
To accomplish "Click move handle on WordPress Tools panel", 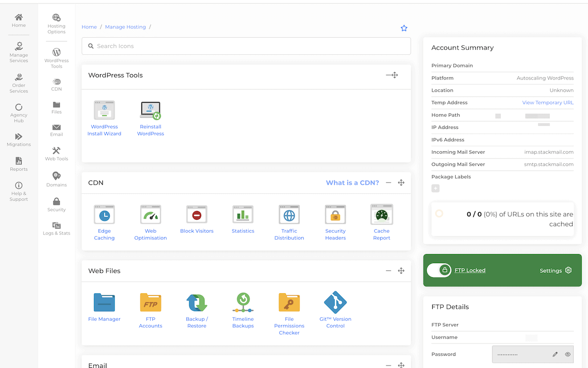I will (x=395, y=75).
